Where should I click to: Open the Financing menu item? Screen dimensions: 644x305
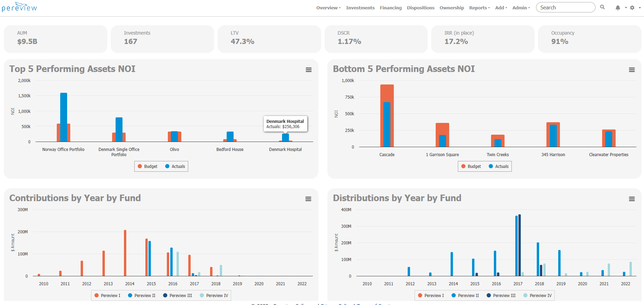coord(391,8)
